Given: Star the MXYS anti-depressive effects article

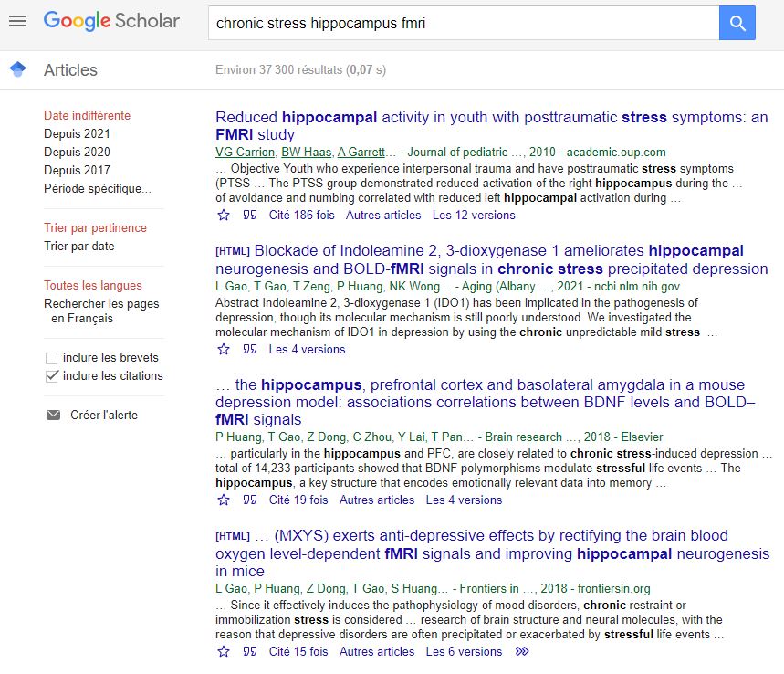Looking at the screenshot, I should [224, 652].
